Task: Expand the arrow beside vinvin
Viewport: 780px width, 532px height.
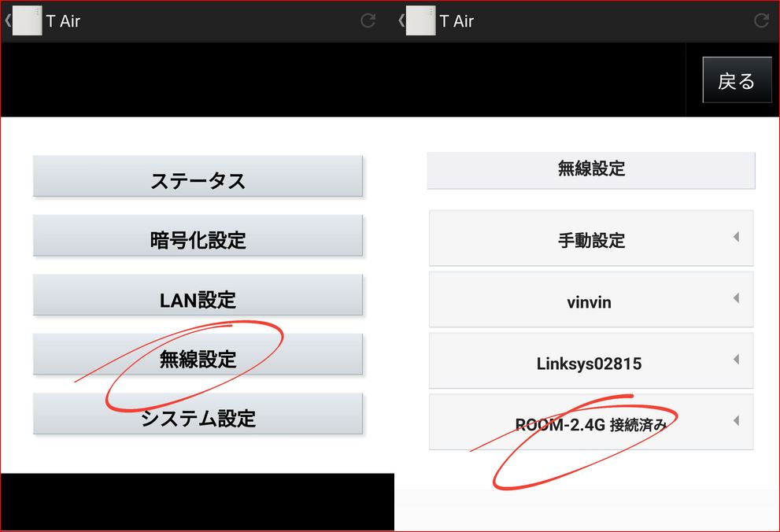Action: pyautogui.click(x=736, y=298)
